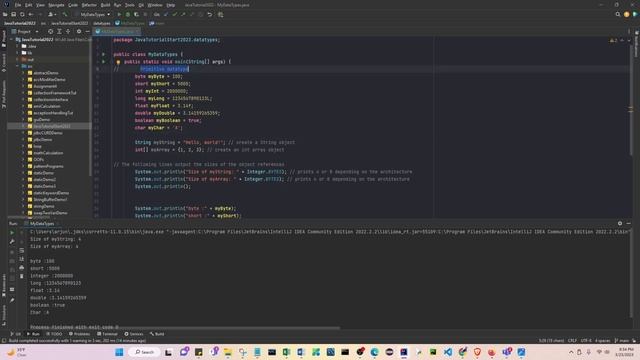The height and width of the screenshot is (360, 640).
Task: Click the Back navigation arrow in toolbar
Action: point(31,14)
